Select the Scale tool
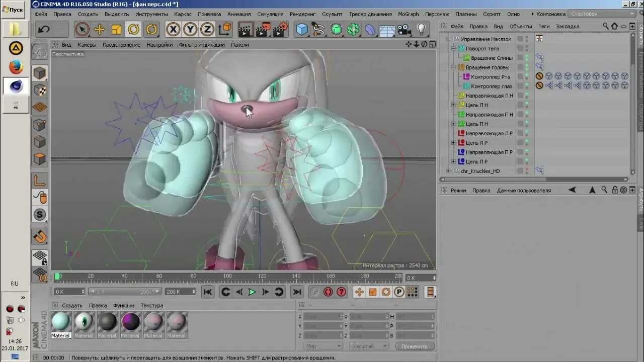This screenshot has height=362, width=644. pyautogui.click(x=116, y=30)
